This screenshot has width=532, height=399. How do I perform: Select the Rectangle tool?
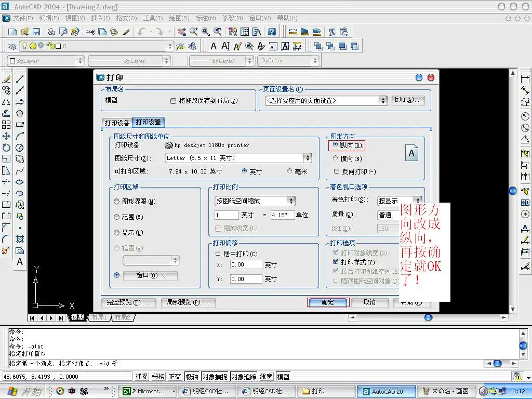[x=20, y=125]
